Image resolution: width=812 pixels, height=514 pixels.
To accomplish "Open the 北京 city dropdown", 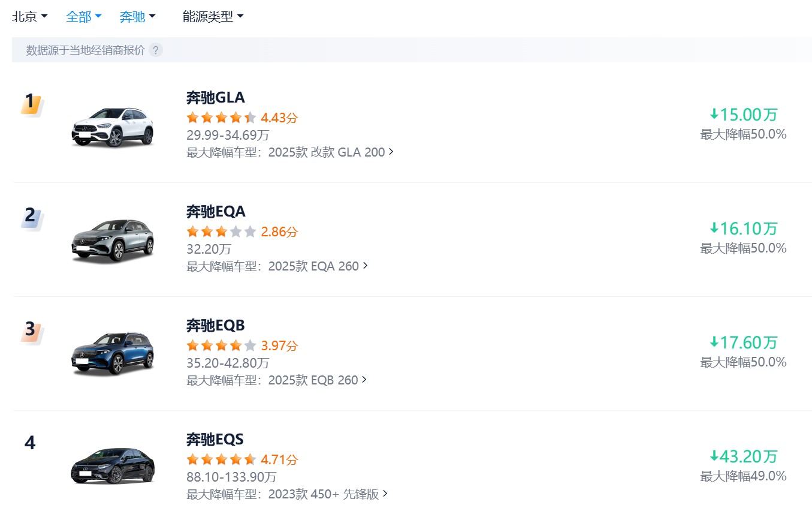I will point(30,17).
